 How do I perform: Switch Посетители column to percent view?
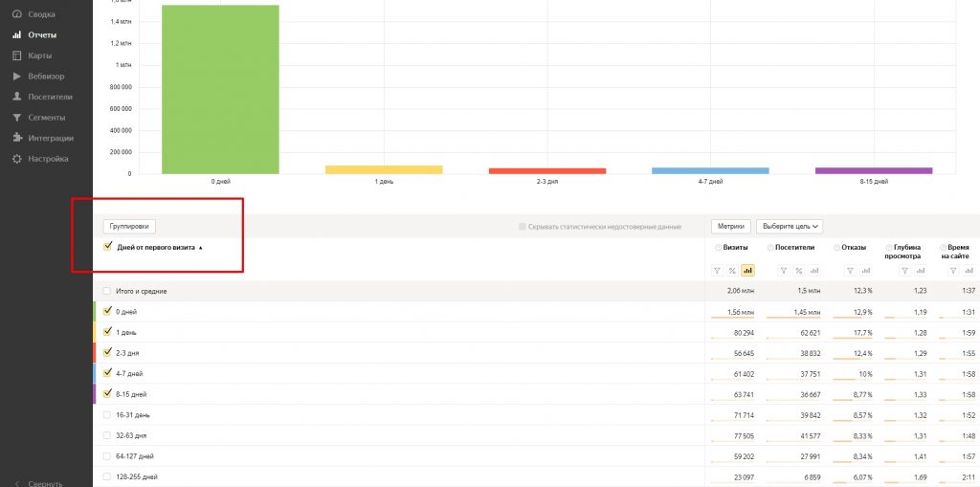click(x=797, y=271)
